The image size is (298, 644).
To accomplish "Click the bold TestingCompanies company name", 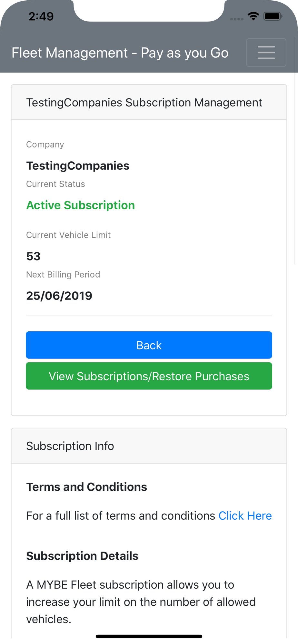I will [78, 166].
